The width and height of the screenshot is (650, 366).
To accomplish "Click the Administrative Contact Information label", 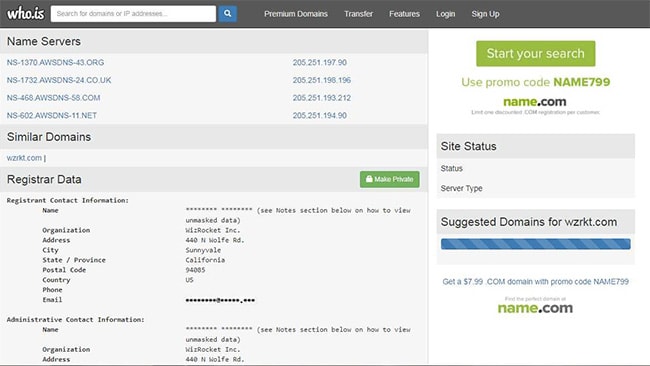I will point(75,320).
